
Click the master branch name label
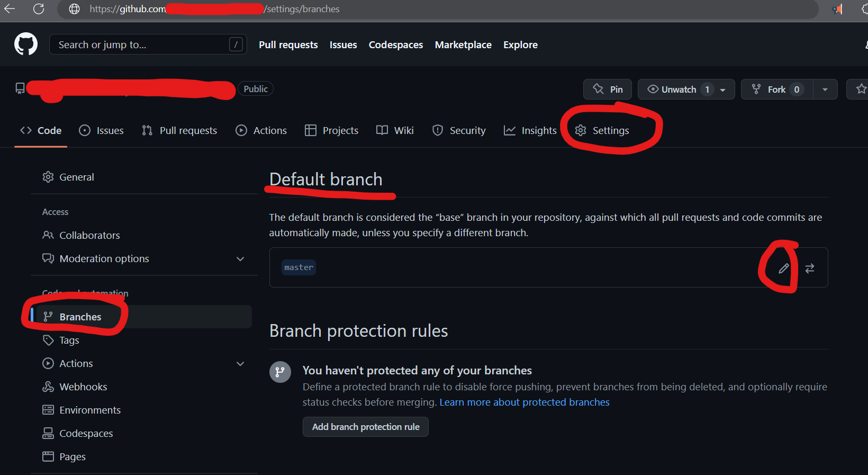pyautogui.click(x=299, y=267)
